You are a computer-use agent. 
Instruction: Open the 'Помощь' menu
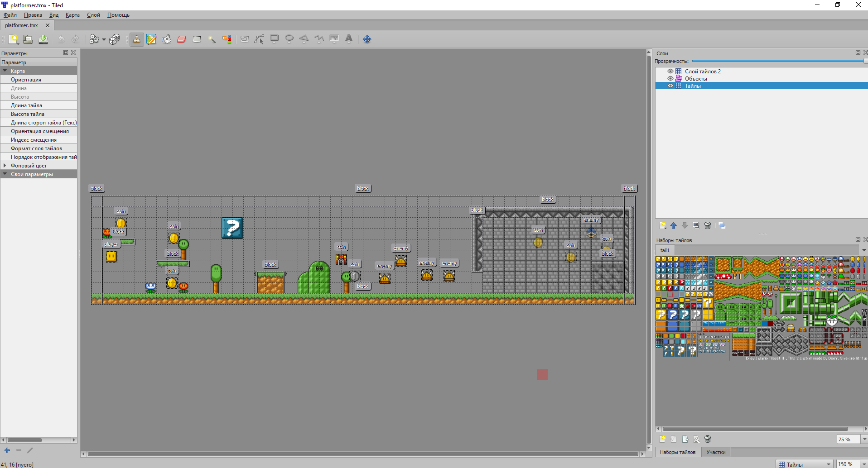(118, 15)
